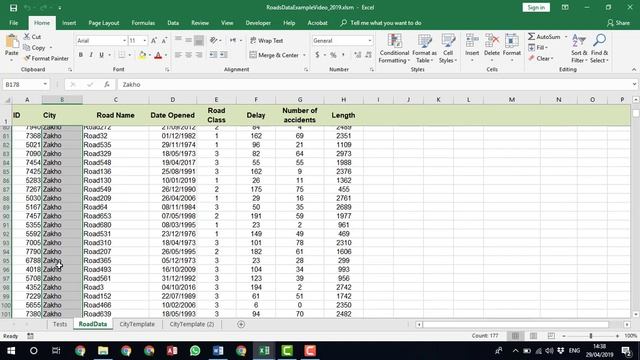Click the Save floppy disk icon
Image resolution: width=640 pixels, height=360 pixels.
pos(13,7)
